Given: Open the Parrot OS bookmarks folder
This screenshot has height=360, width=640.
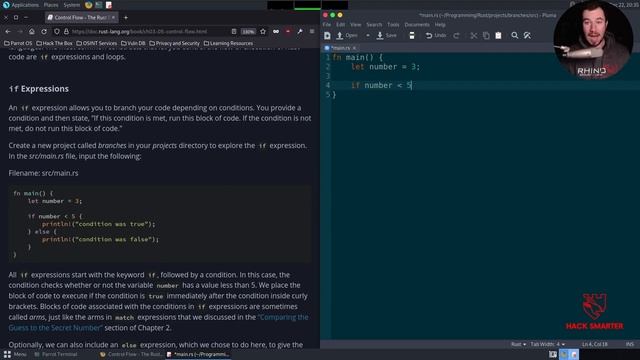Looking at the screenshot, I should point(18,43).
